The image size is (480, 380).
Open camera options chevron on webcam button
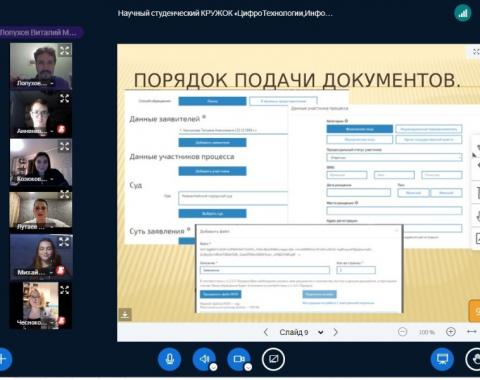(x=248, y=367)
